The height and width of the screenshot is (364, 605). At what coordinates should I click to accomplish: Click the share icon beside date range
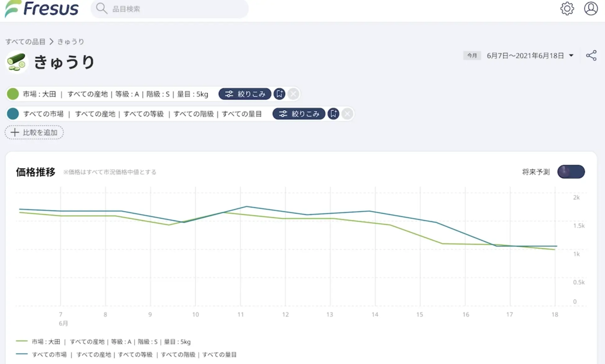(591, 56)
